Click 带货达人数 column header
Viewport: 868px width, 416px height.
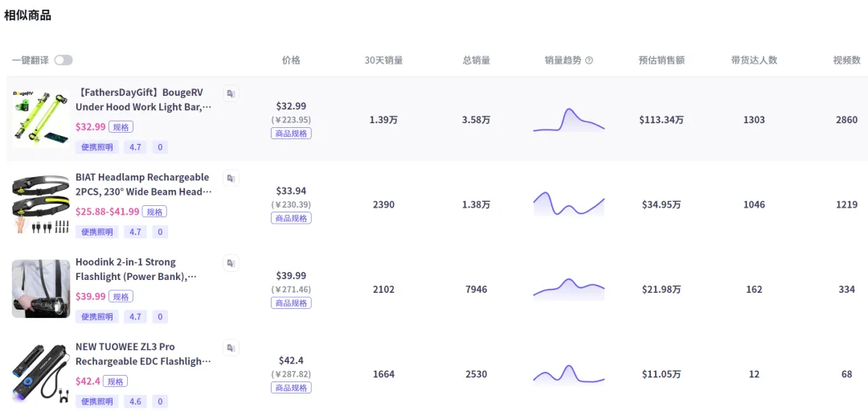[754, 60]
